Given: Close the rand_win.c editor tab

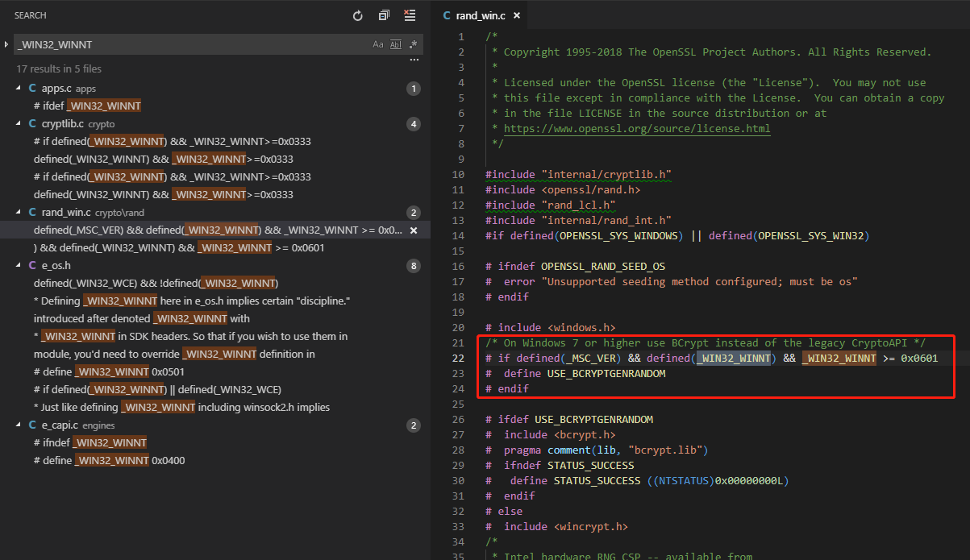Looking at the screenshot, I should coord(517,15).
